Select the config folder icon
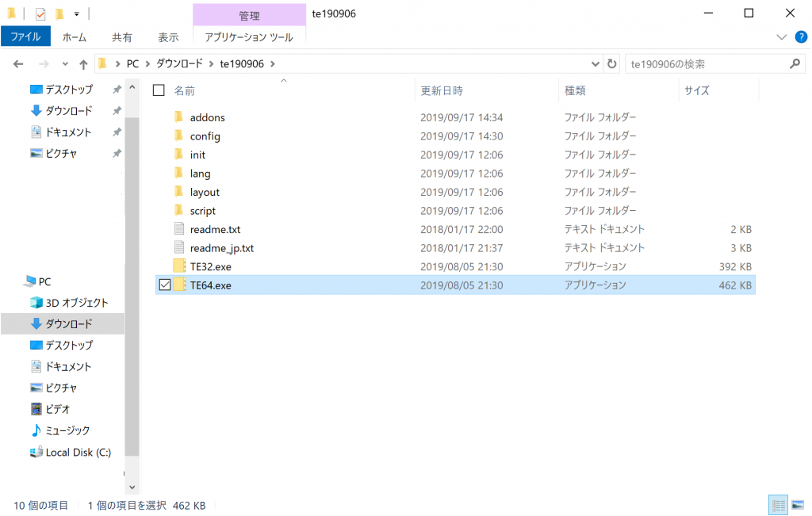The height and width of the screenshot is (516, 812). (178, 136)
